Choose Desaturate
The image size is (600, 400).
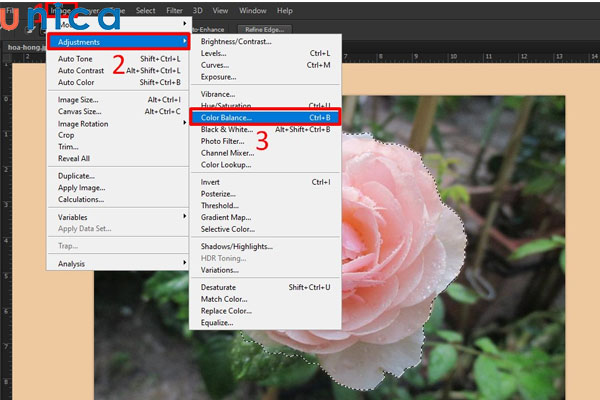tap(265, 287)
